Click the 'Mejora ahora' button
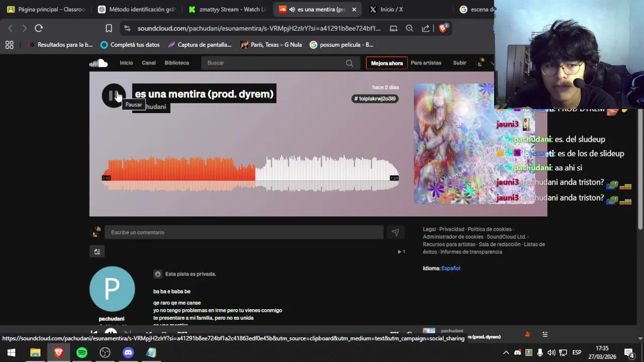644x362 pixels. pos(387,63)
